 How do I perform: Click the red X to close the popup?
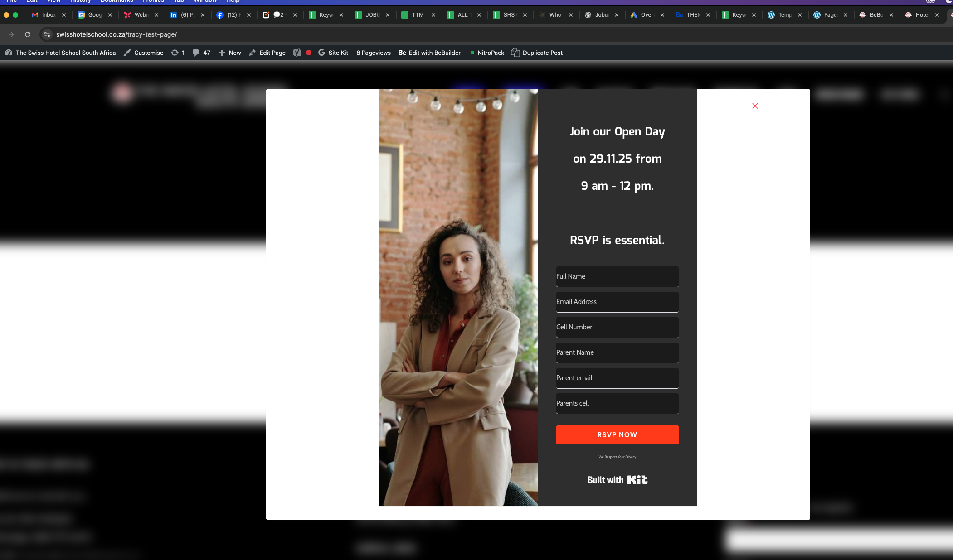[x=755, y=106]
